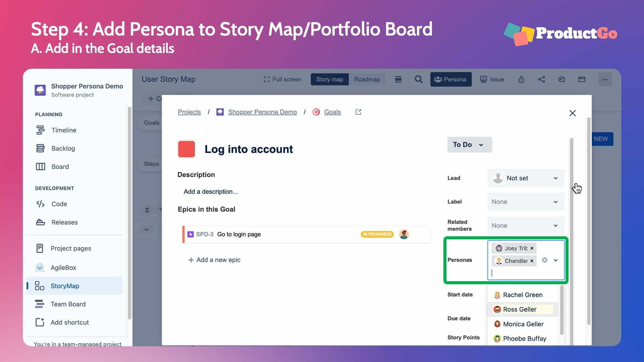Click the red goal color swatch
The image size is (644, 362).
[x=186, y=149]
